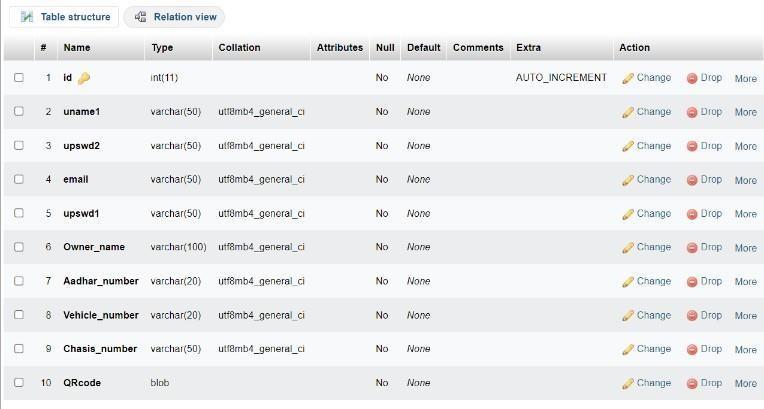Image resolution: width=764 pixels, height=409 pixels.
Task: Click the Relation view icon
Action: point(141,17)
